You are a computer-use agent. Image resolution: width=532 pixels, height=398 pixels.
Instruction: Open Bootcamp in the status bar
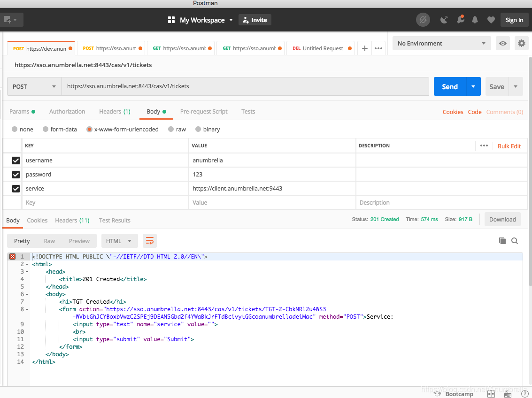tap(454, 394)
